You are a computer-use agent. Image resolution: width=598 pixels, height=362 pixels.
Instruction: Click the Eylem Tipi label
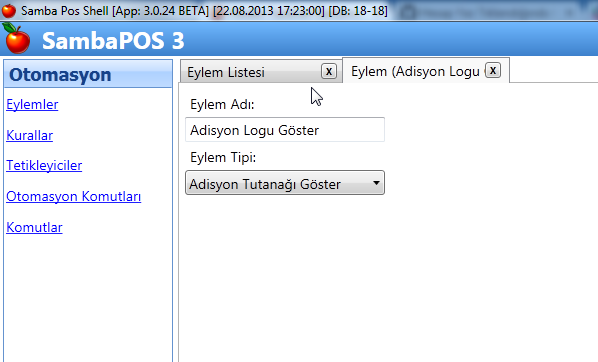[223, 157]
